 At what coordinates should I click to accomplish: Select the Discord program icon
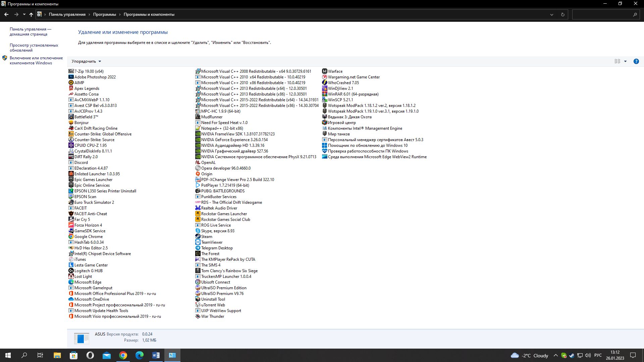(71, 163)
